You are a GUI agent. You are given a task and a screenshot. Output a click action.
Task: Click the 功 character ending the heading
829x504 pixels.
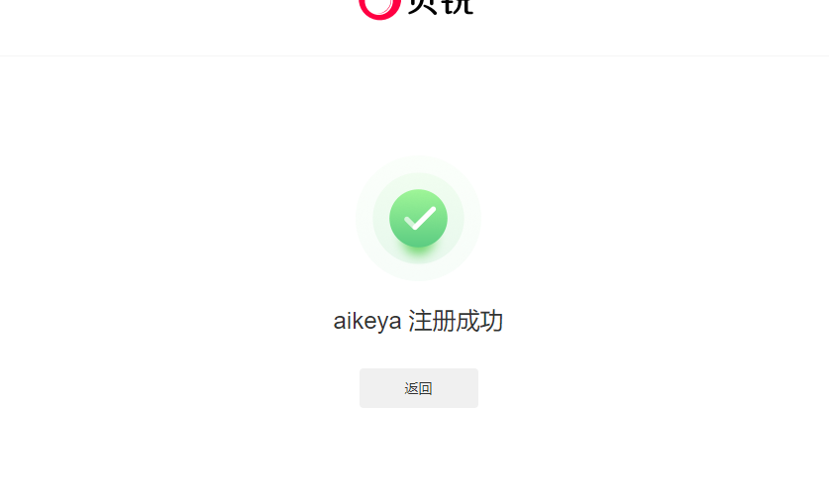tap(491, 321)
